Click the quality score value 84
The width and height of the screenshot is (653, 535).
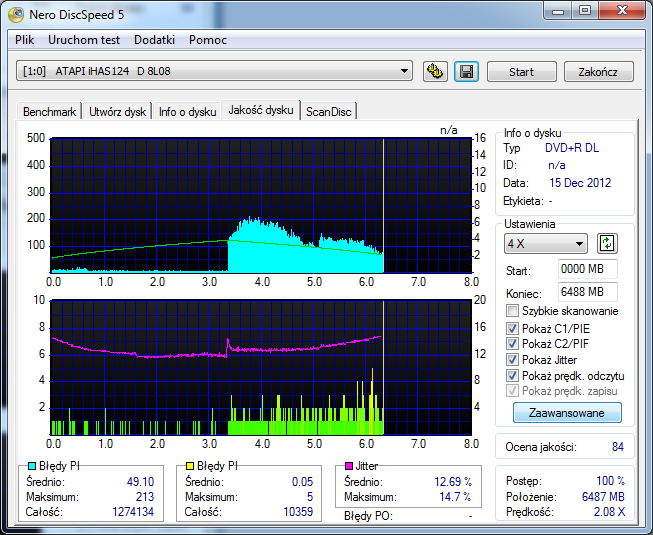point(618,447)
